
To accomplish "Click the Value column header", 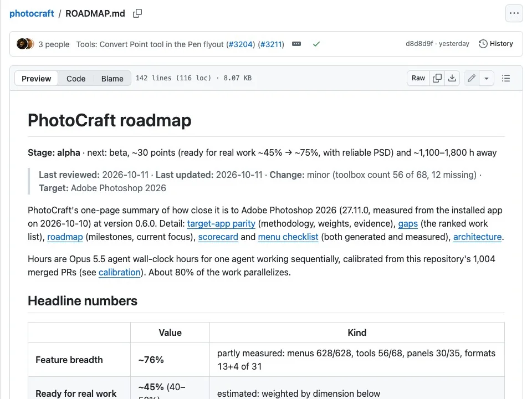I will click(x=170, y=332).
